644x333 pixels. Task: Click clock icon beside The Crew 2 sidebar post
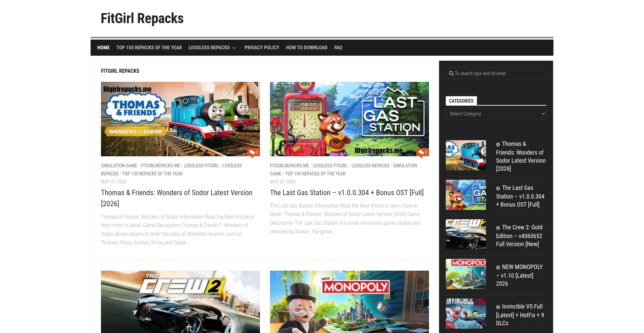click(x=498, y=228)
